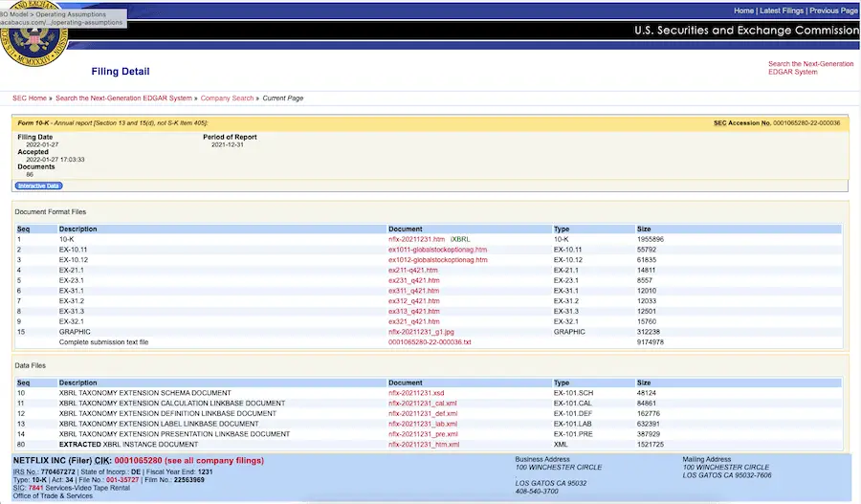861x504 pixels.
Task: Select size value 1955896 for 10-K
Action: 651,239
